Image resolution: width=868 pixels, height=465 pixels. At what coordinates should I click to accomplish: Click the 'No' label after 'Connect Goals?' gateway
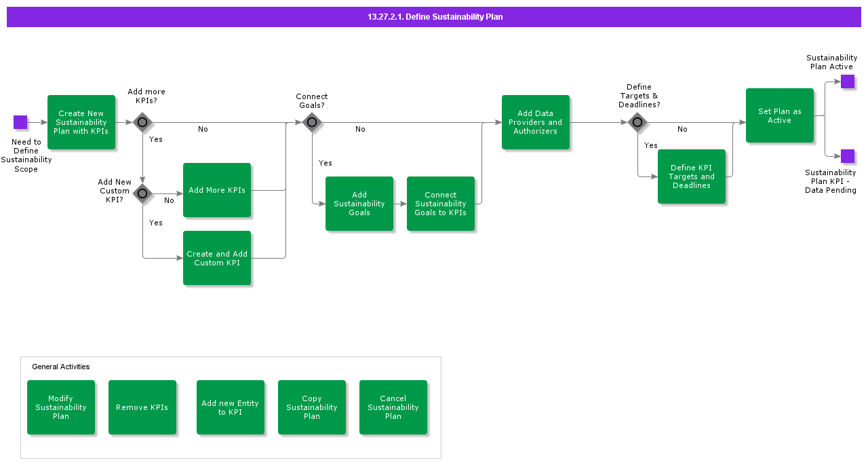[360, 129]
